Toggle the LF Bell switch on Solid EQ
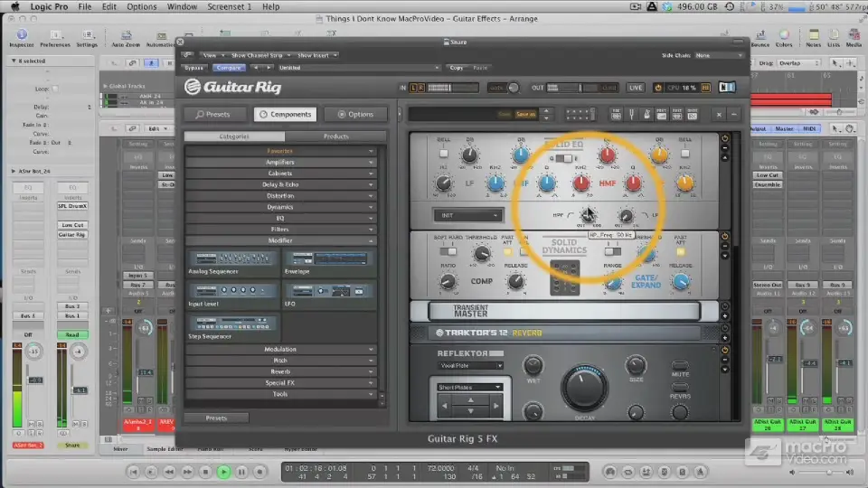868x488 pixels. point(443,154)
